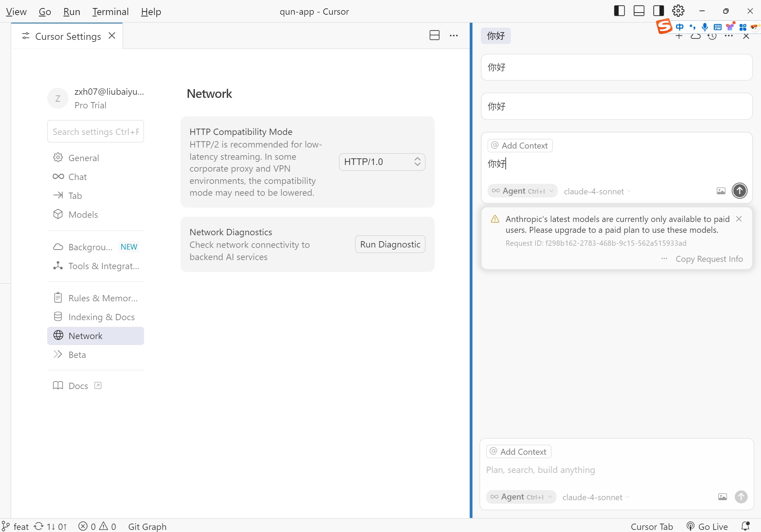Click the split editor layout icon
The height and width of the screenshot is (532, 761).
pyautogui.click(x=434, y=35)
